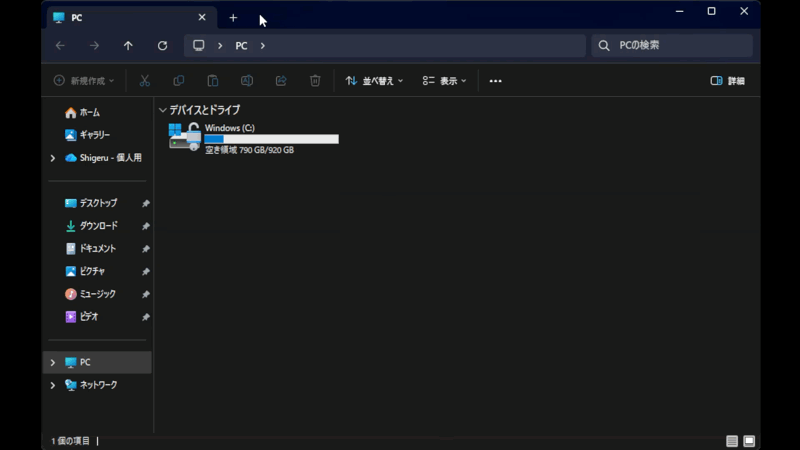Switch to details list view in status bar
Screen dimensions: 800x450
point(732,441)
